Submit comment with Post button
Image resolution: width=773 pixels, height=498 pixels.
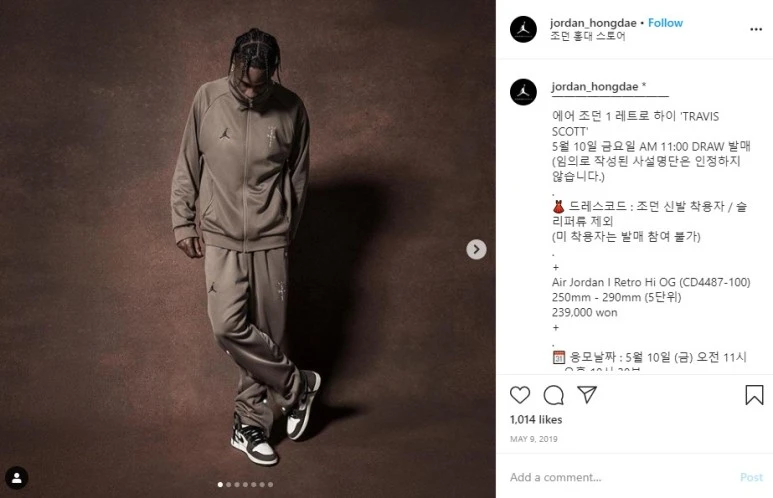pyautogui.click(x=751, y=477)
